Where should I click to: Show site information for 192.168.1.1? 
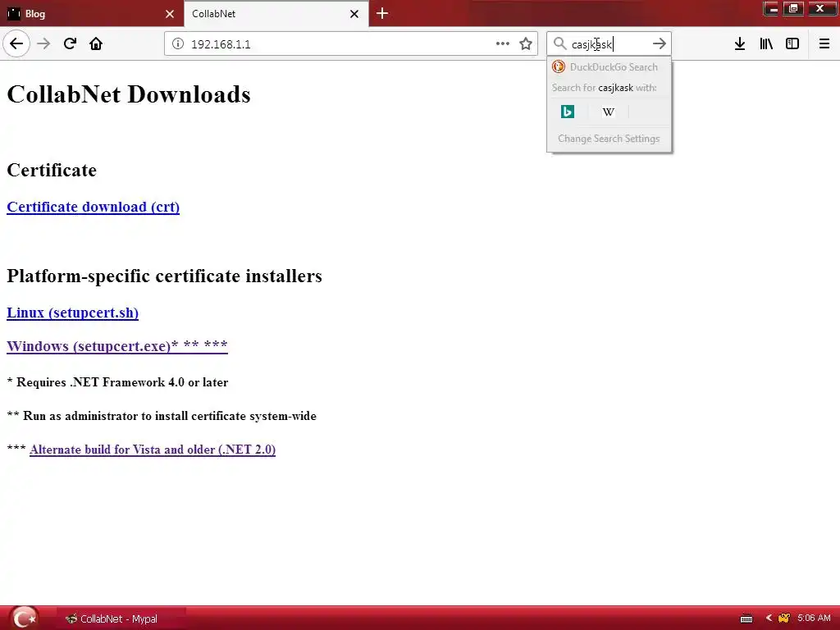tap(178, 44)
